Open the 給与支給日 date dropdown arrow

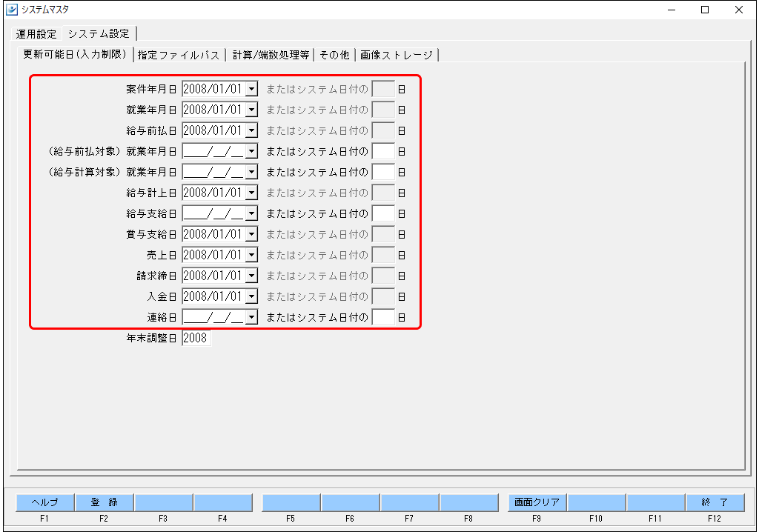click(x=252, y=213)
